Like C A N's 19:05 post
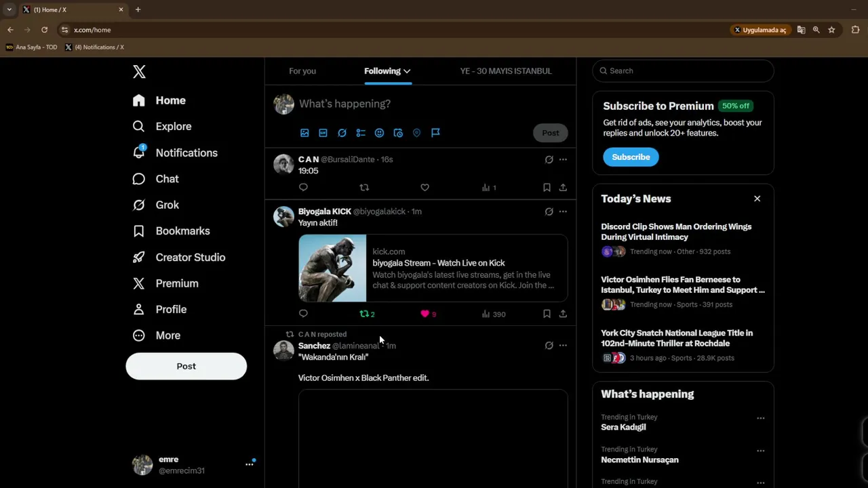This screenshot has height=488, width=868. coord(425,188)
